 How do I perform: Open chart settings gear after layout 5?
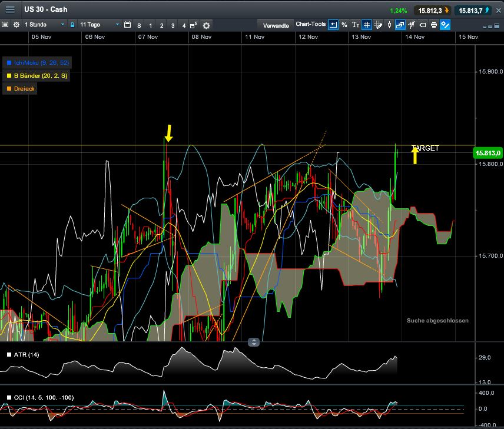click(206, 25)
